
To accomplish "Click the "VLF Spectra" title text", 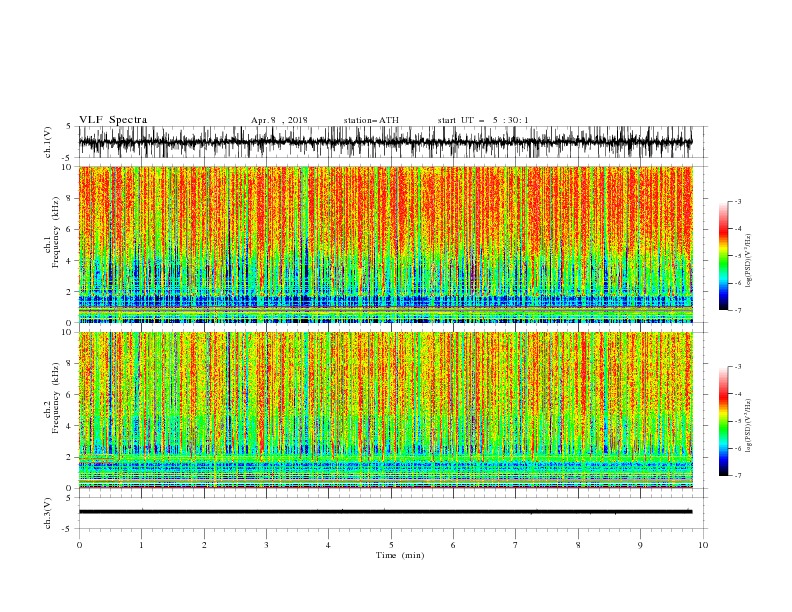I will point(113,120).
